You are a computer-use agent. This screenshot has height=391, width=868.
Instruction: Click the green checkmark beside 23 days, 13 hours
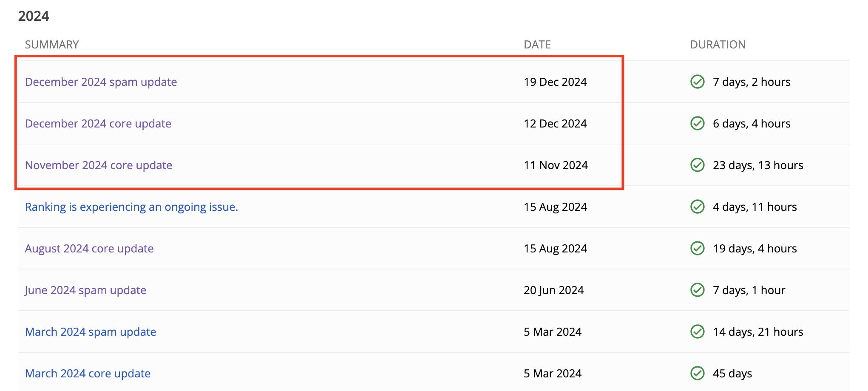pyautogui.click(x=697, y=165)
